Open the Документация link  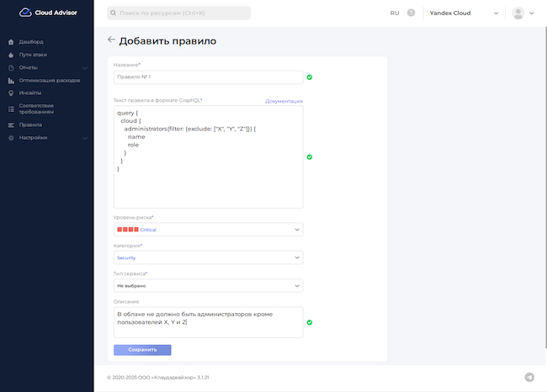(284, 101)
